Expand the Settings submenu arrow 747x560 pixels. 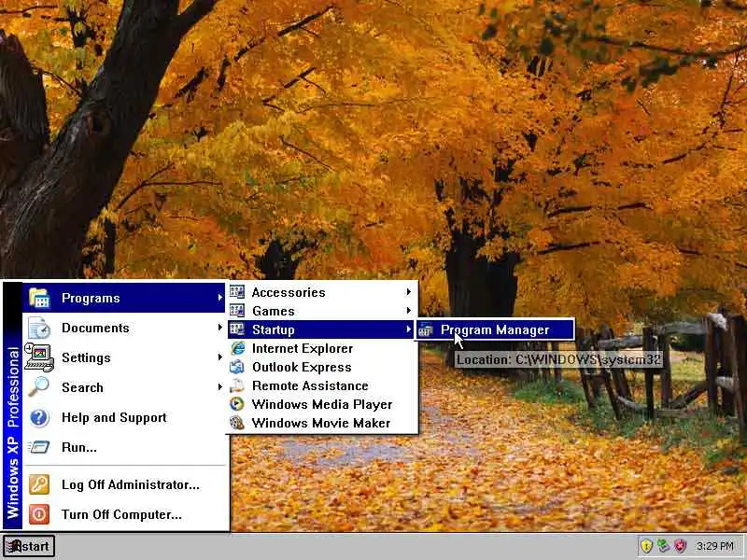[x=219, y=357]
